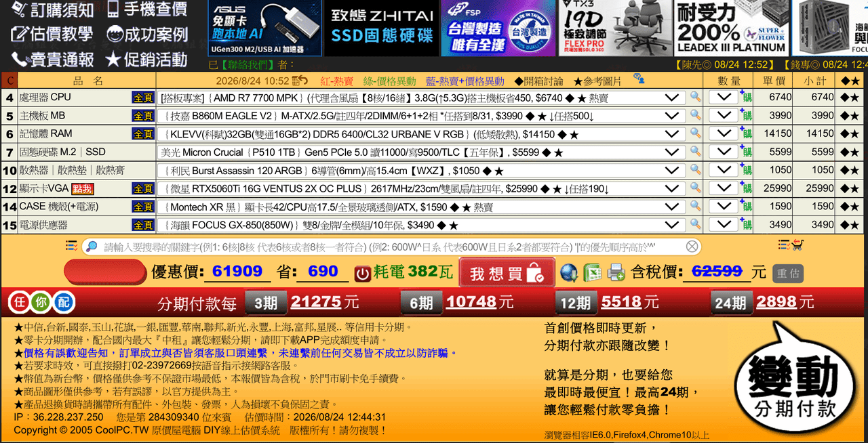Image resolution: width=868 pixels, height=443 pixels.
Task: Select the 24期 installment button
Action: point(730,303)
